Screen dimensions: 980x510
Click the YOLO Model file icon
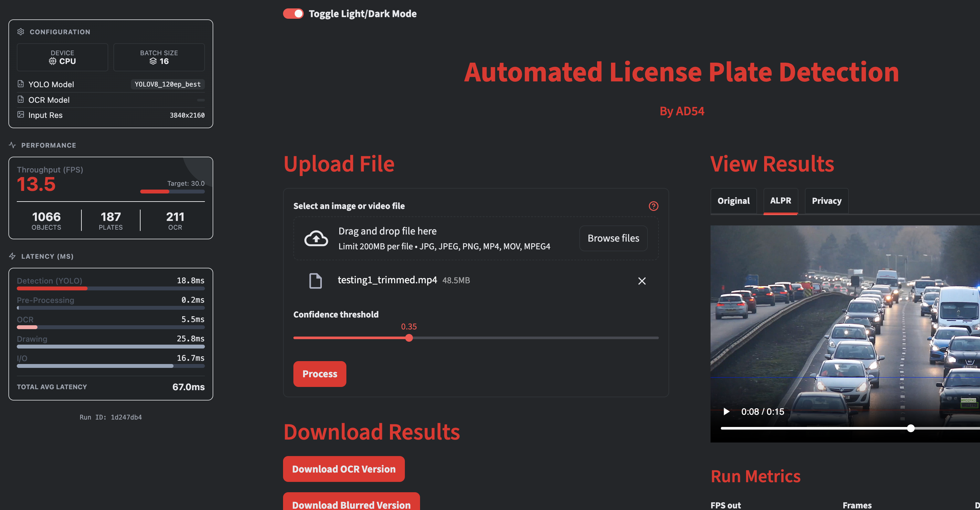tap(21, 84)
